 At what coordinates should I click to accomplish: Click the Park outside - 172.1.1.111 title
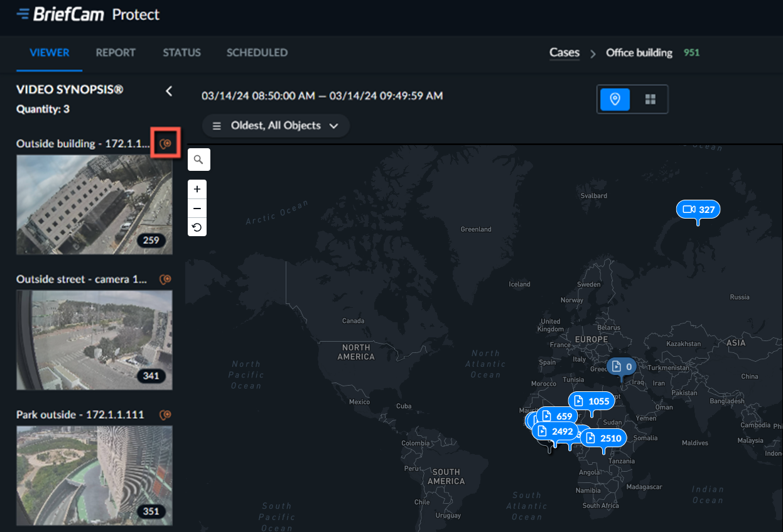coord(80,415)
